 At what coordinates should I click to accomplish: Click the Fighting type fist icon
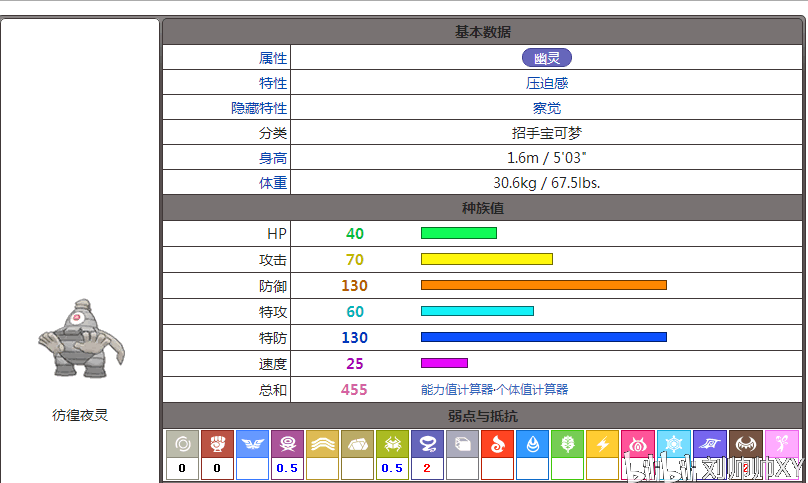tap(217, 444)
